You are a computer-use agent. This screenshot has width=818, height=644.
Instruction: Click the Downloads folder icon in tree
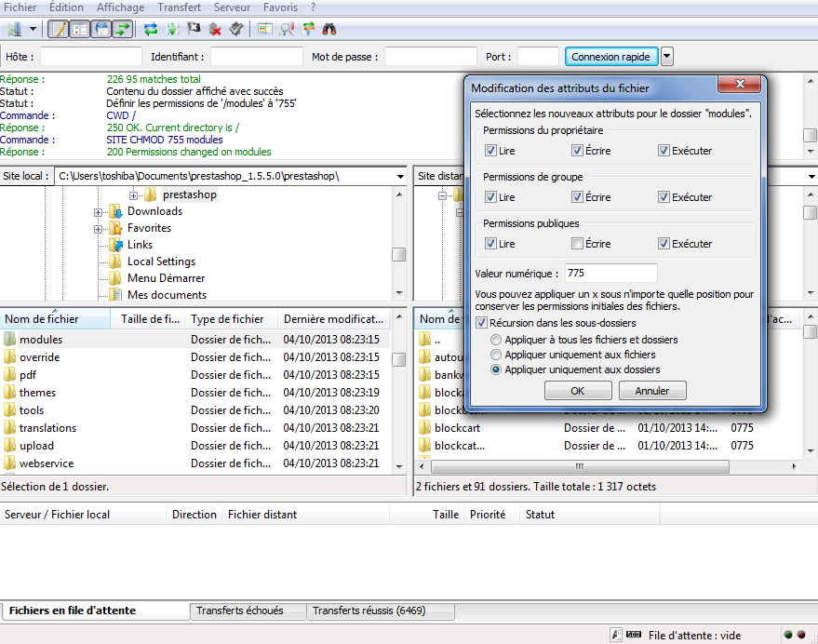115,211
